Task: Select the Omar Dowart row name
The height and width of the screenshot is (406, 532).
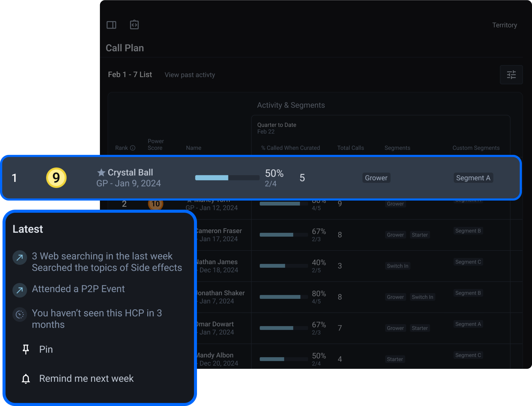Action: pyautogui.click(x=215, y=324)
